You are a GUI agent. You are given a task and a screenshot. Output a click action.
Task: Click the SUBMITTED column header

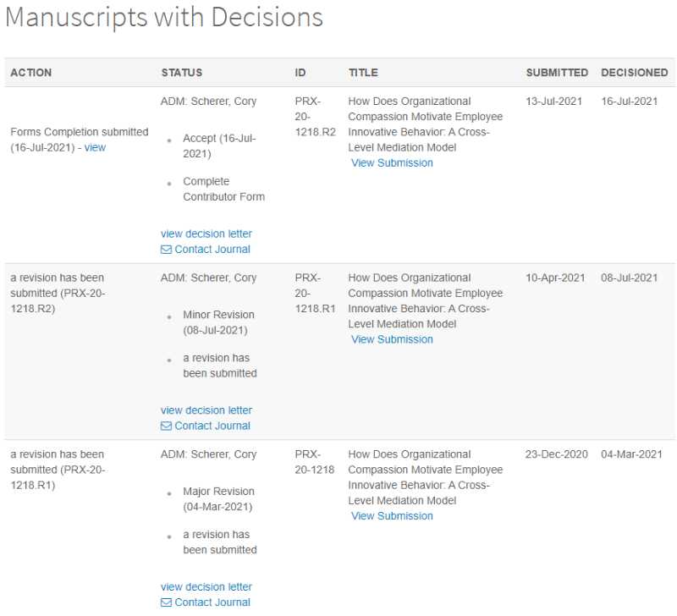click(557, 73)
